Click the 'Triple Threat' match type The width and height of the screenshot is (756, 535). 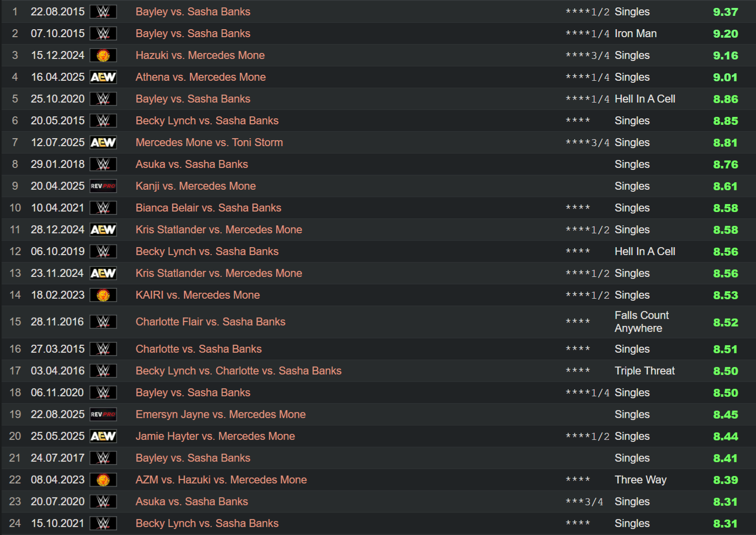click(x=644, y=371)
